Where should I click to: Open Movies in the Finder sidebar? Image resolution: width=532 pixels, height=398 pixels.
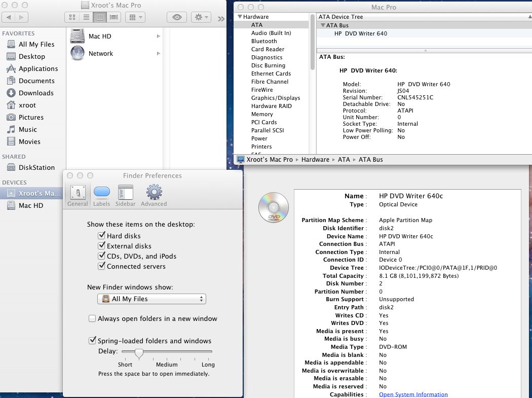click(29, 142)
